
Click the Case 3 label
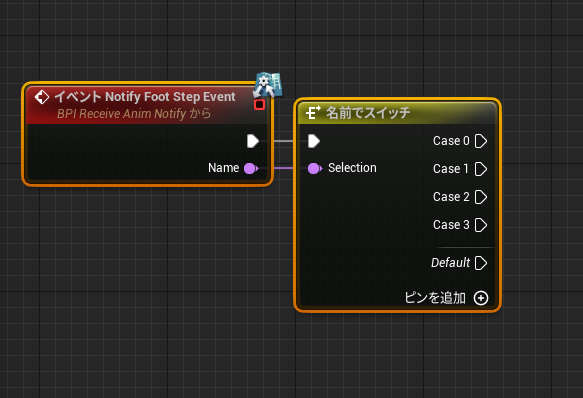(451, 225)
